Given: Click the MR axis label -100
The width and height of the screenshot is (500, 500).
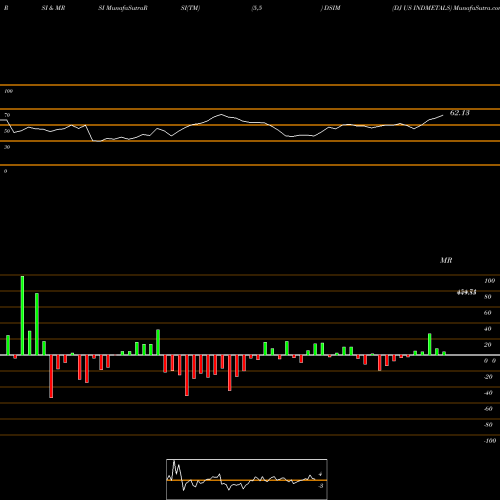Looking at the screenshot, I should click(490, 441).
